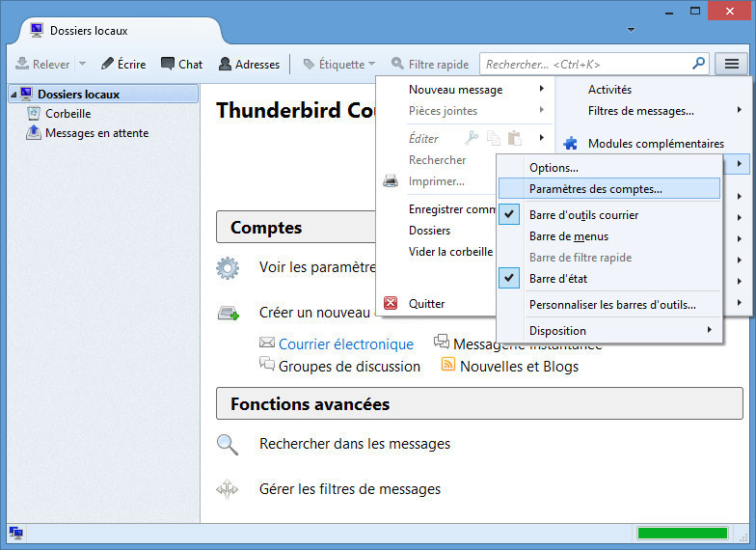Expand the Éditer submenu arrow
The height and width of the screenshot is (550, 756).
click(542, 138)
